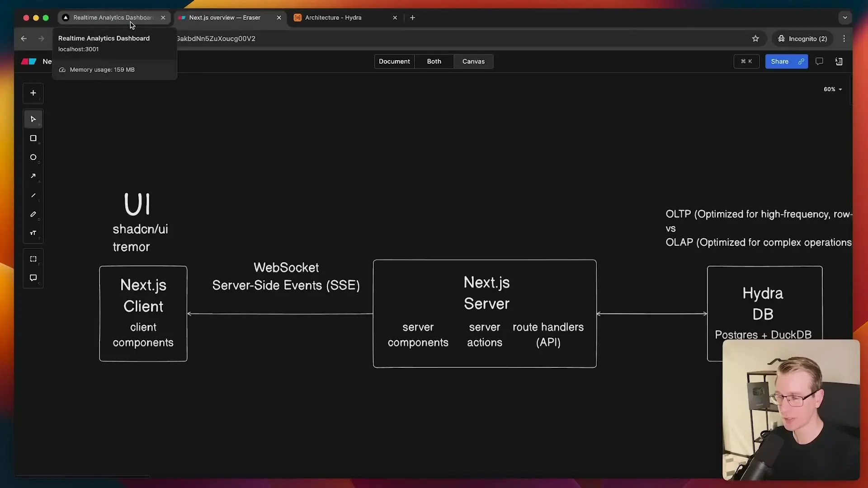Click arrow between Server and Hydra DB

(652, 314)
